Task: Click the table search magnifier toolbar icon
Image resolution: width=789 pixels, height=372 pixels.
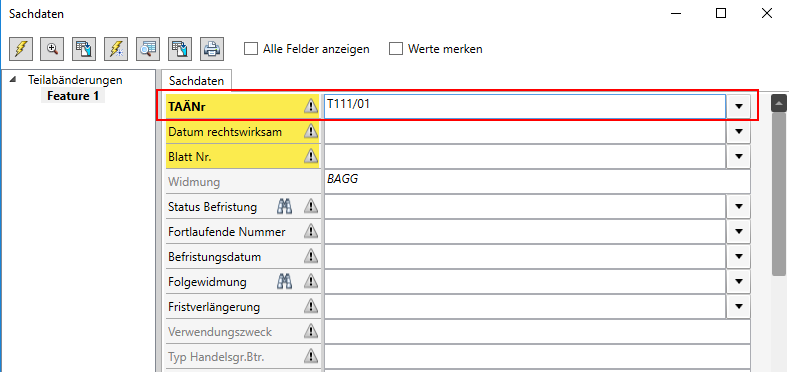Action: pyautogui.click(x=148, y=49)
